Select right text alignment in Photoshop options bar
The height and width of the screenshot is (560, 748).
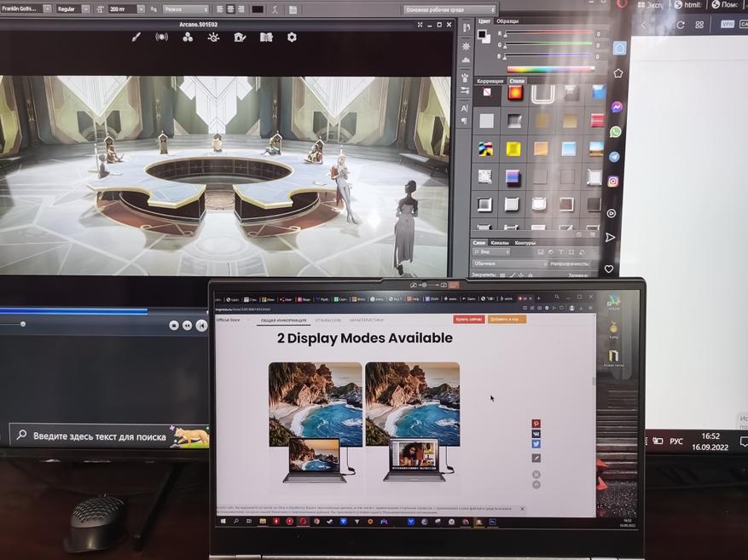coord(241,9)
